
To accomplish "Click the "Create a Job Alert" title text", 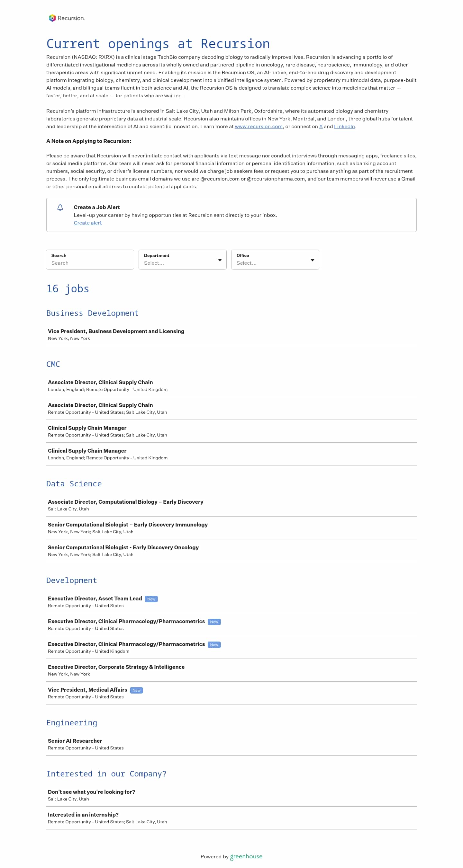I will coord(97,207).
